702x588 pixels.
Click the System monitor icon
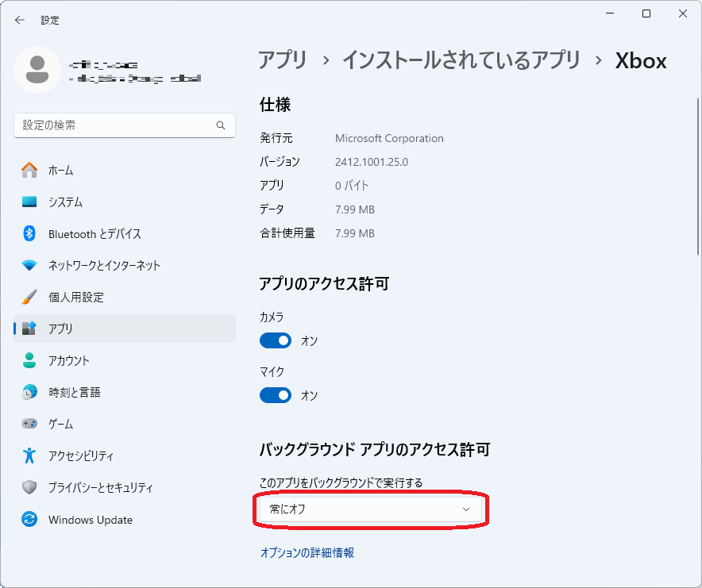[29, 202]
